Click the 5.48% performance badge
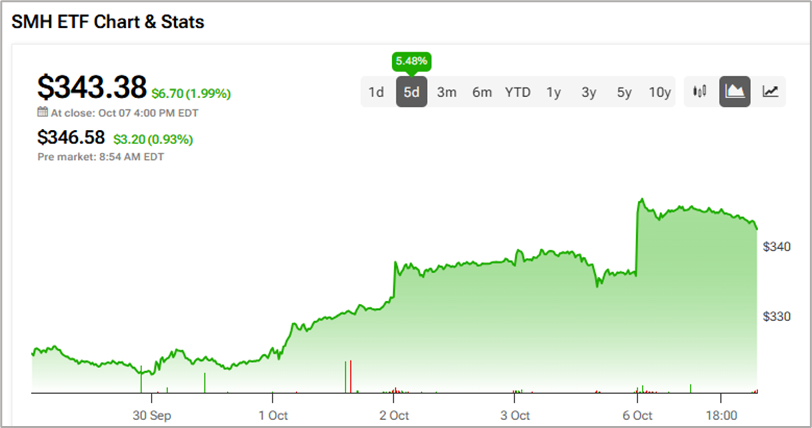Screen dimensions: 812x428 pyautogui.click(x=411, y=61)
